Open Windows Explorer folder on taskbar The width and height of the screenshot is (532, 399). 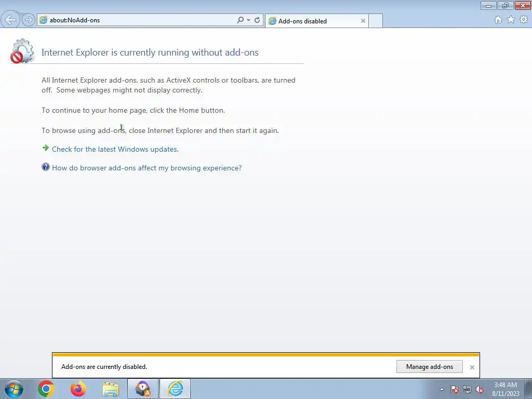click(111, 389)
